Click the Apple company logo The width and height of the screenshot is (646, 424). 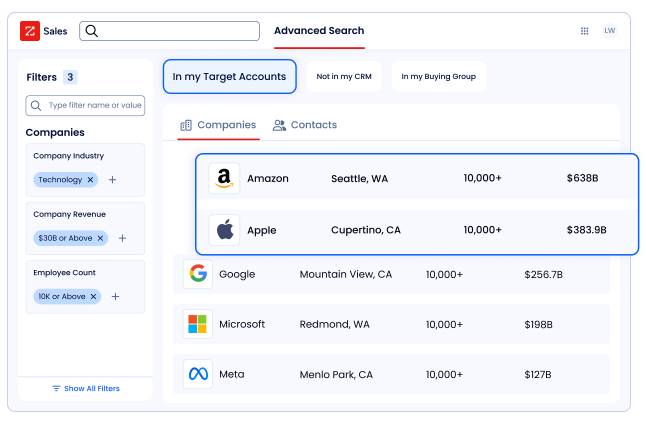(x=224, y=230)
